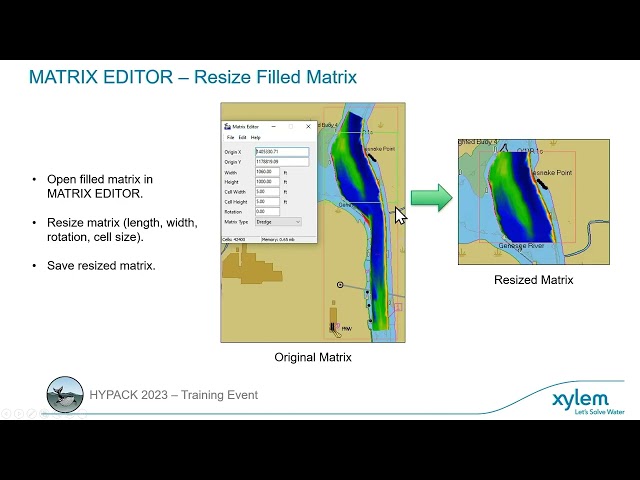Go to previous slide with faint arrow icon
The height and width of the screenshot is (480, 640).
6,413
